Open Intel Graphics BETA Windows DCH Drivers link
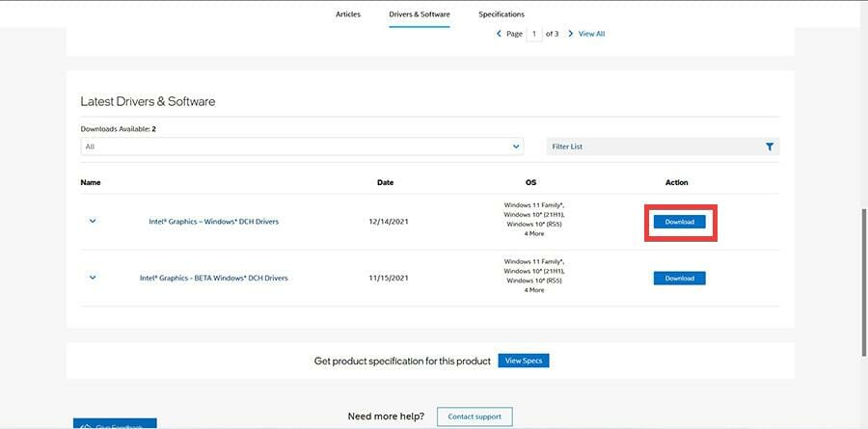The image size is (868, 429). pos(214,278)
